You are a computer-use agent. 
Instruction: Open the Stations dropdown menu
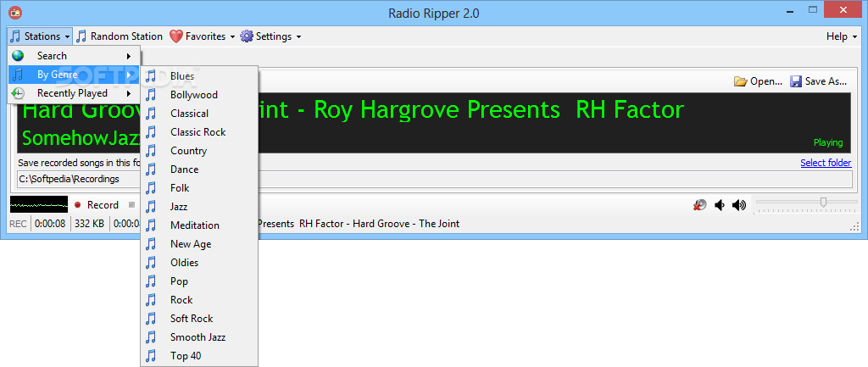[40, 36]
